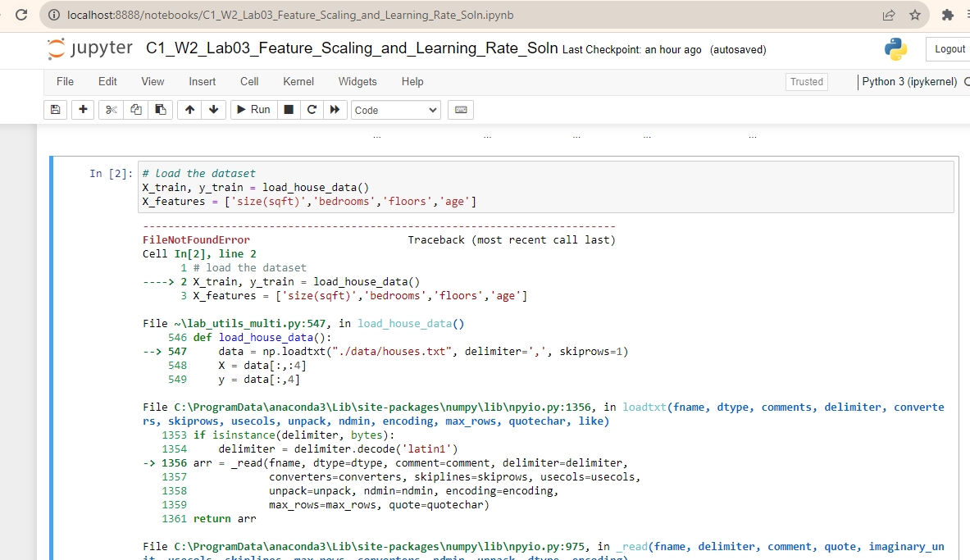This screenshot has height=560, width=970.
Task: Restart kernel and rerun all with fast-forward icon
Action: click(335, 110)
